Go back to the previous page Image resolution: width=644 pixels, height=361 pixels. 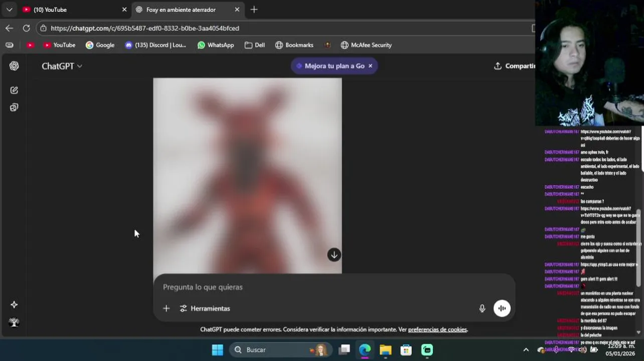[9, 28]
